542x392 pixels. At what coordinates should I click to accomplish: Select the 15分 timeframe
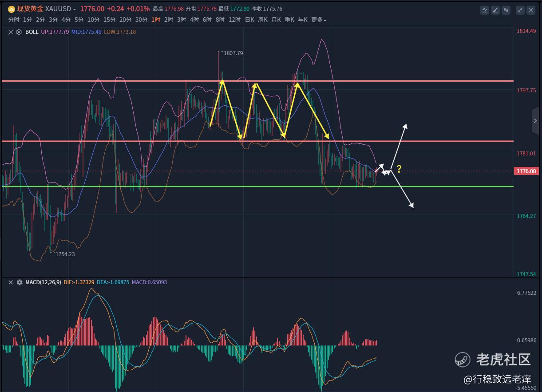point(109,20)
